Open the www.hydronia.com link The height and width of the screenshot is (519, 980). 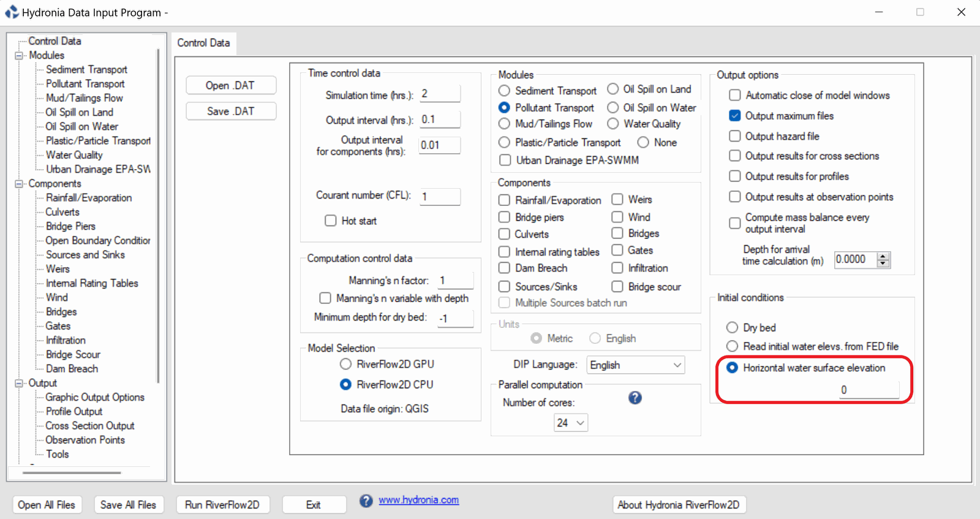tap(418, 500)
